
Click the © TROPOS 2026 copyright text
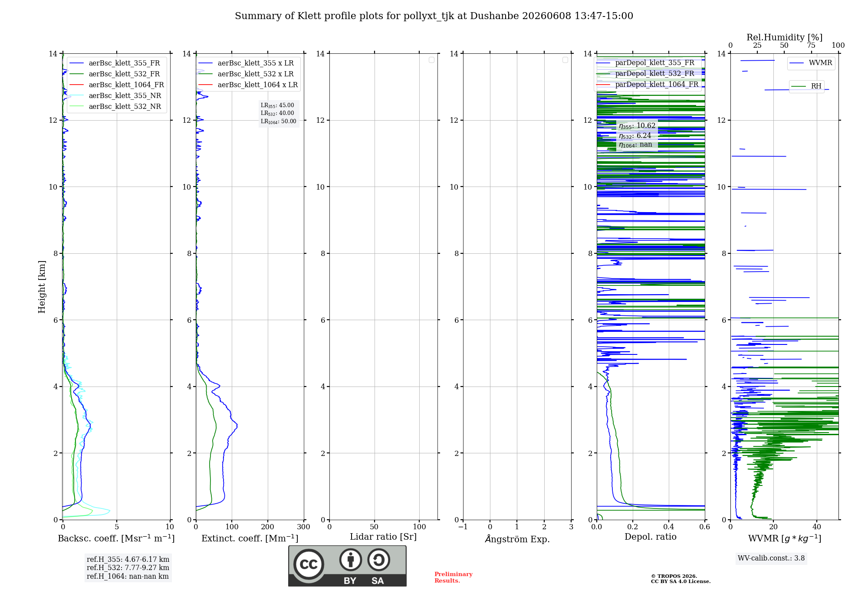pos(674,576)
